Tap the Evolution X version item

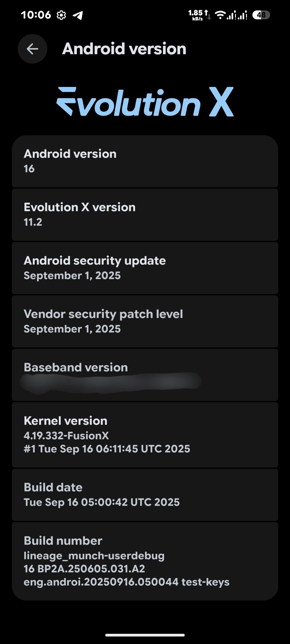[145, 214]
